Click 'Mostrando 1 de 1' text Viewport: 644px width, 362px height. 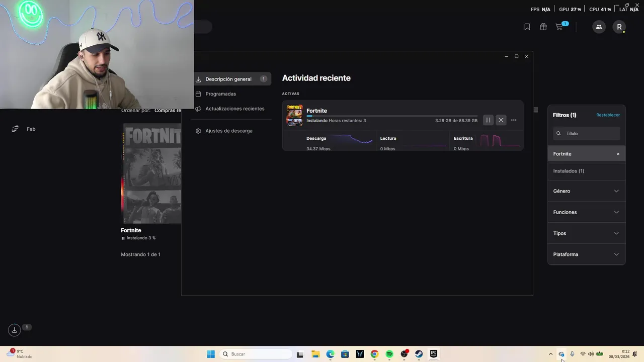[140, 254]
